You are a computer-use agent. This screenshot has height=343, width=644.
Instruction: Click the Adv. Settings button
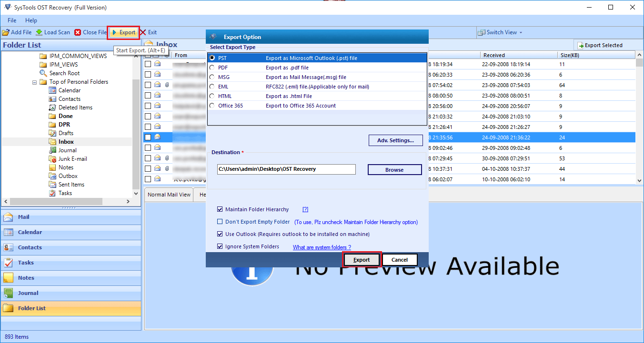[396, 140]
